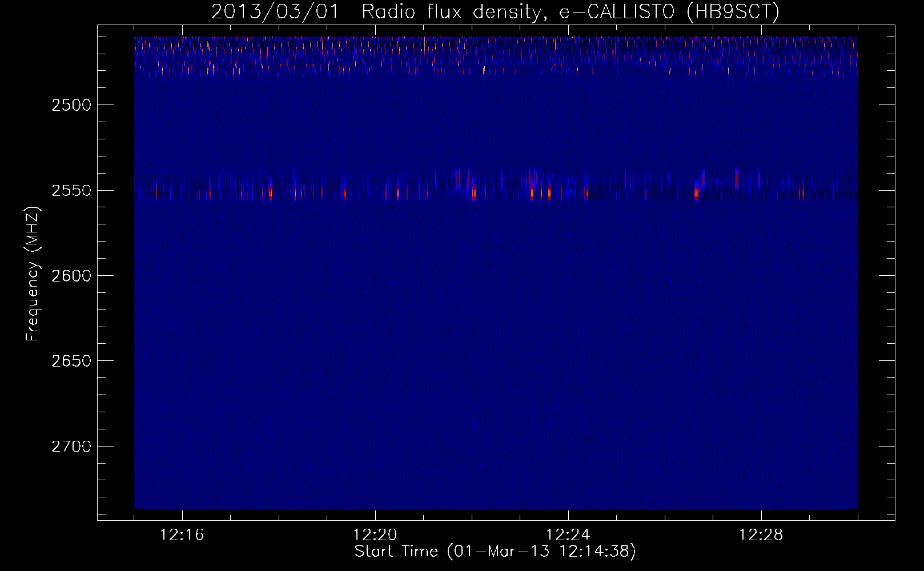The image size is (924, 571).
Task: Select the 12:20 time tick label
Action: pyautogui.click(x=375, y=535)
